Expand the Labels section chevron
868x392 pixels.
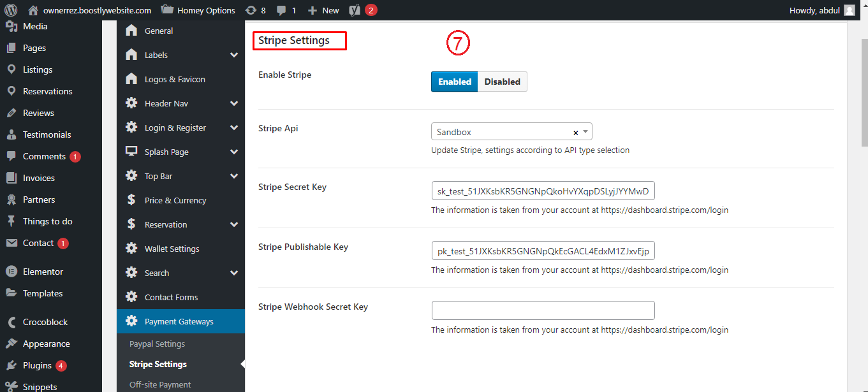click(234, 55)
